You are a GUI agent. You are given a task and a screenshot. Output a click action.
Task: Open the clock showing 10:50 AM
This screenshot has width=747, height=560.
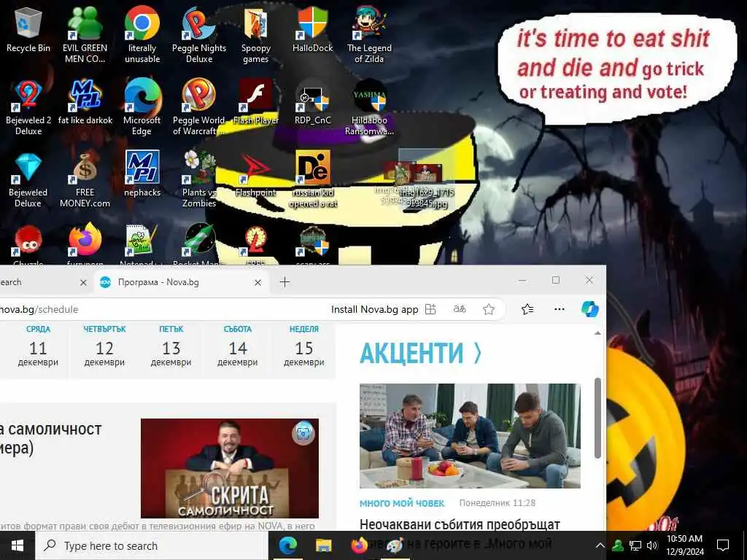click(x=684, y=545)
